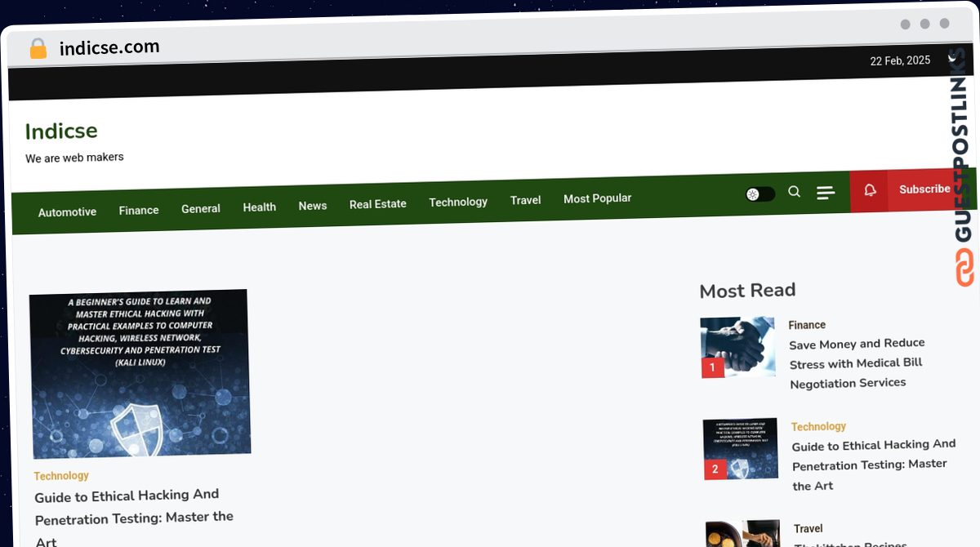This screenshot has height=547, width=980.
Task: Read Save Money and Reduce Stress article
Action: (x=857, y=363)
